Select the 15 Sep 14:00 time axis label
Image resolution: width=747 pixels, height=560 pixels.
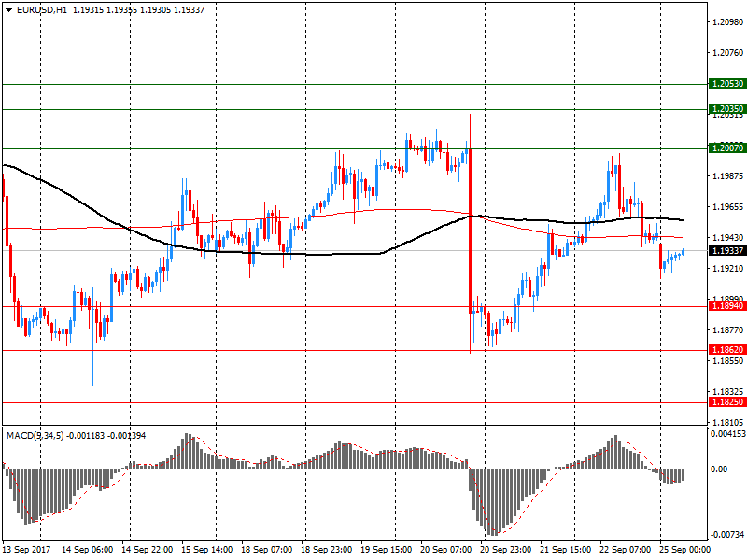coord(206,549)
